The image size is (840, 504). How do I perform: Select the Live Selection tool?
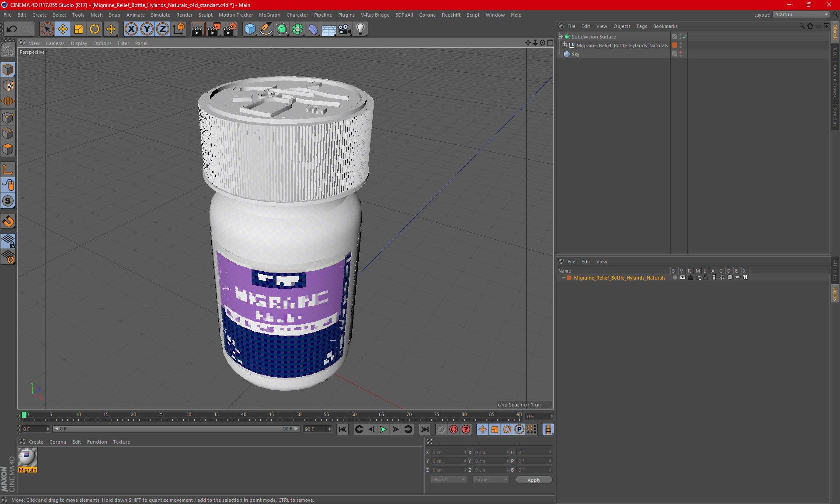click(47, 29)
